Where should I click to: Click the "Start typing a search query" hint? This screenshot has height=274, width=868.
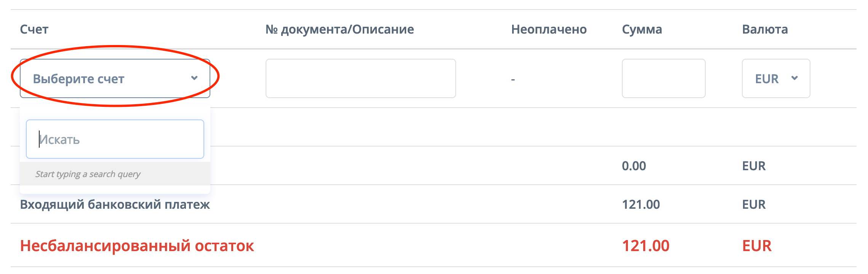88,174
